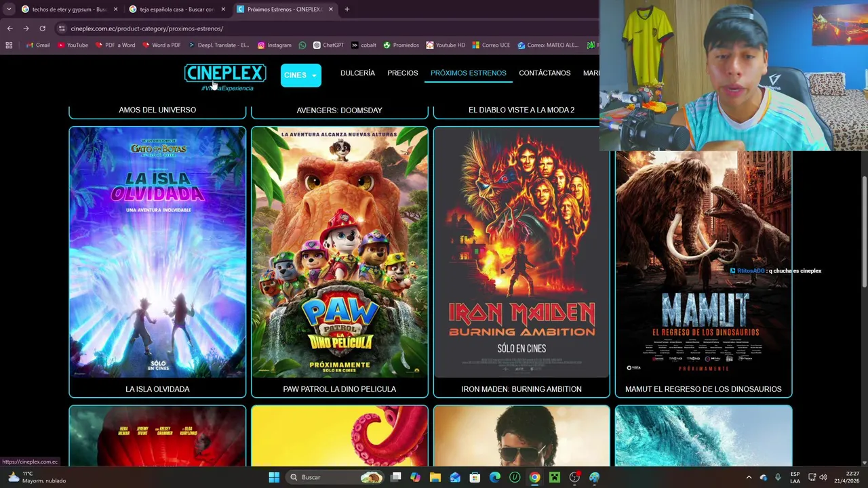
Task: Open the CINES dropdown menu
Action: coord(301,75)
